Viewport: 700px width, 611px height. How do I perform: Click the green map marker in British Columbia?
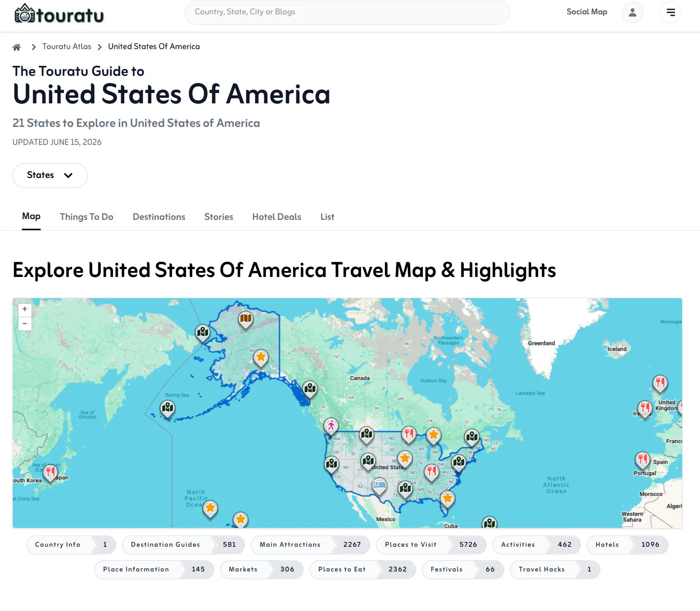(310, 389)
